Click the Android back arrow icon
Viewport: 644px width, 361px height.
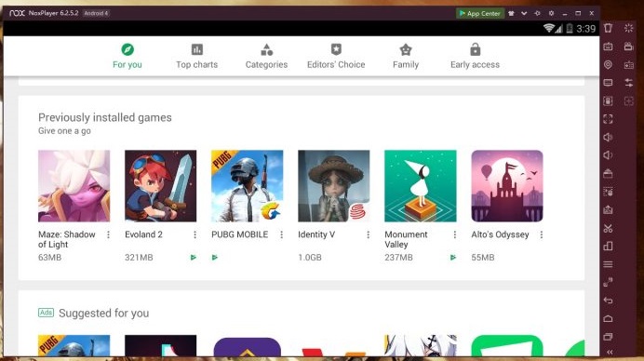coord(609,301)
